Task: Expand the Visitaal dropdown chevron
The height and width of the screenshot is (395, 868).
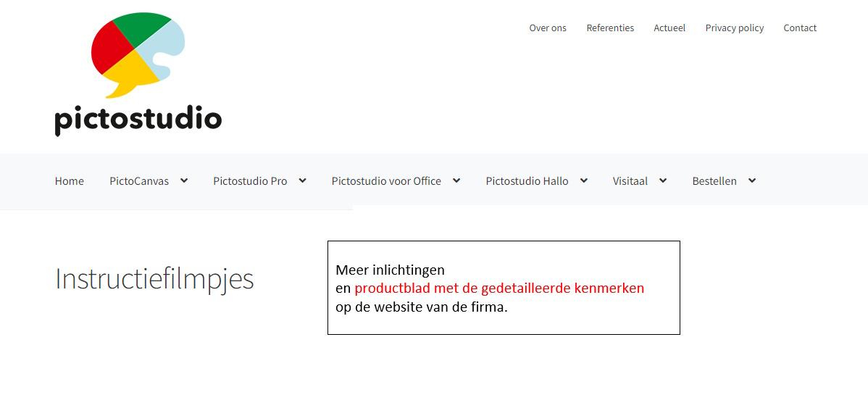Action: 663,180
